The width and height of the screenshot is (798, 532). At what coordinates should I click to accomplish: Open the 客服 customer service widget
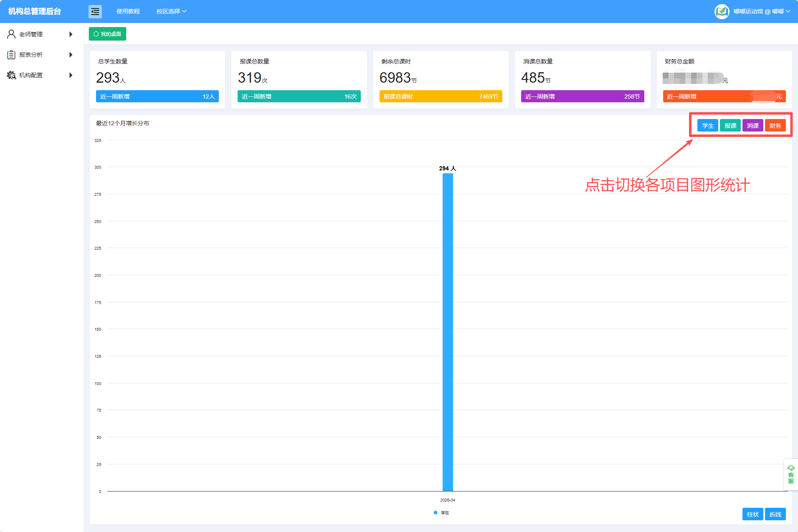point(791,474)
